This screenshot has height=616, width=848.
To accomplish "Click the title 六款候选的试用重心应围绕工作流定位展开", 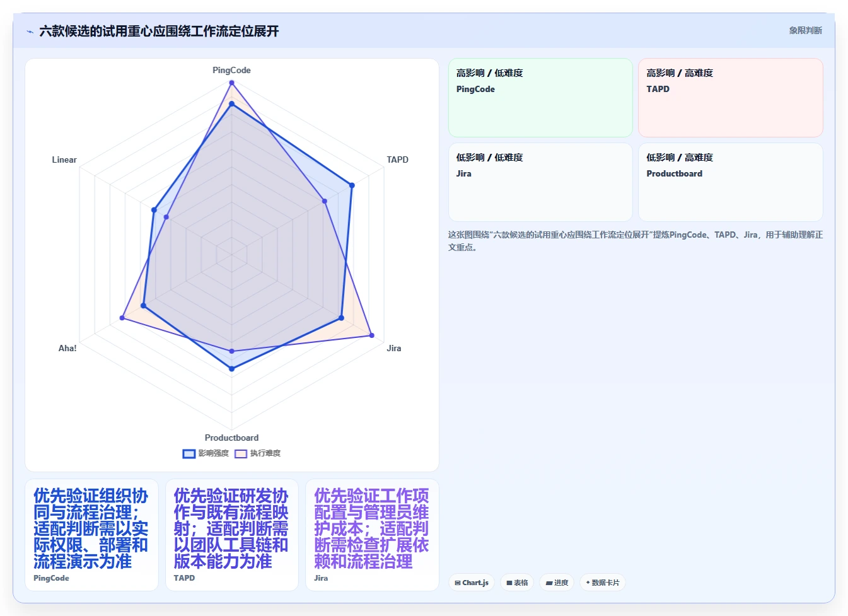I will (159, 31).
